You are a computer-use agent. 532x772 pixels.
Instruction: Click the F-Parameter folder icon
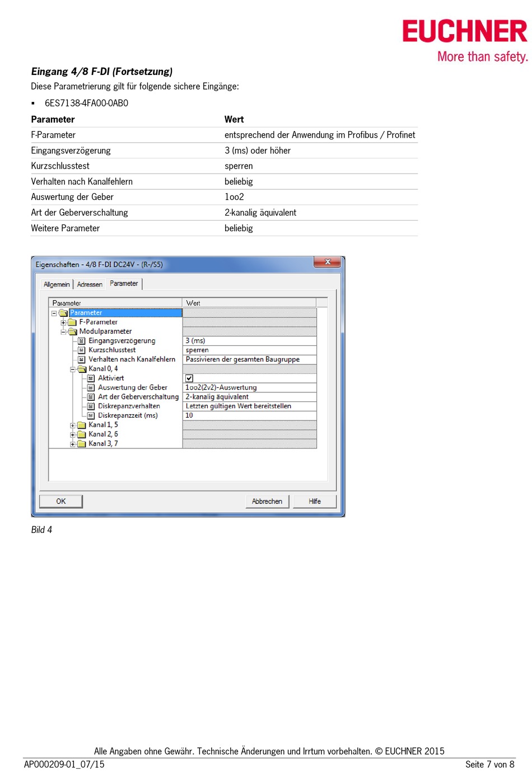(x=72, y=322)
